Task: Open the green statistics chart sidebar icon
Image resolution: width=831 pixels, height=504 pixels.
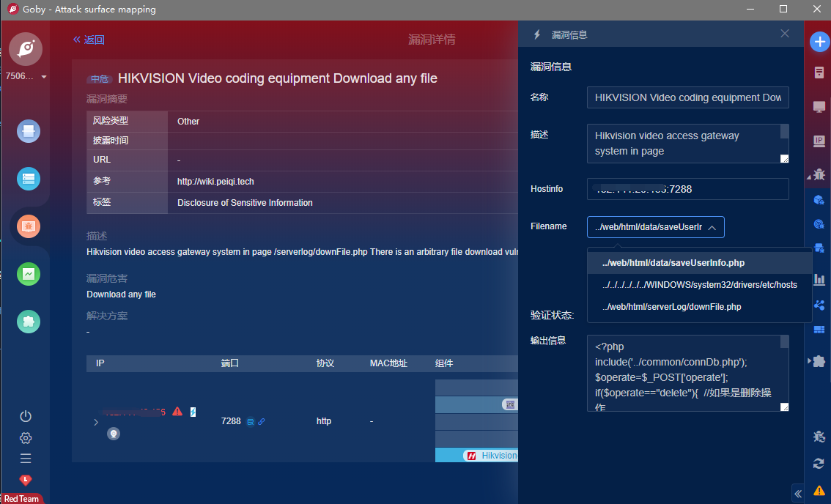Action: 29,274
